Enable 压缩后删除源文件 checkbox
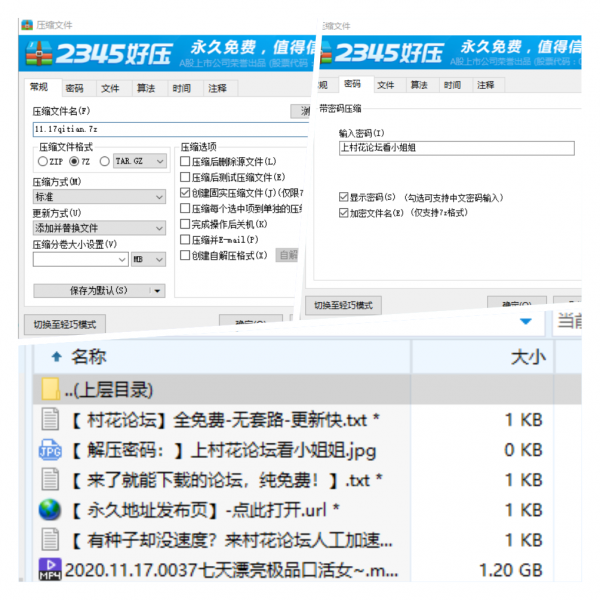This screenshot has width=600, height=600. (x=185, y=161)
